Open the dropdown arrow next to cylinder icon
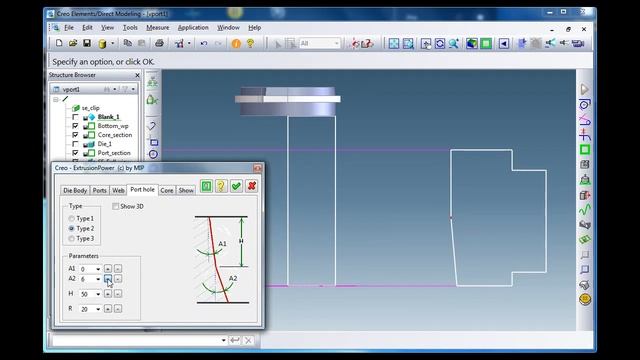 [113, 43]
